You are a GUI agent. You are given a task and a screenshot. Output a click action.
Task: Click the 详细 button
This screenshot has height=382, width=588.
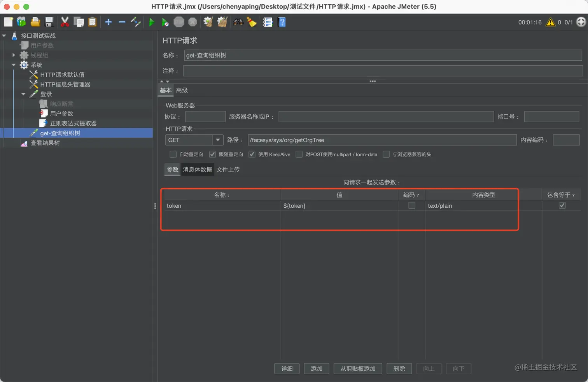pyautogui.click(x=287, y=368)
